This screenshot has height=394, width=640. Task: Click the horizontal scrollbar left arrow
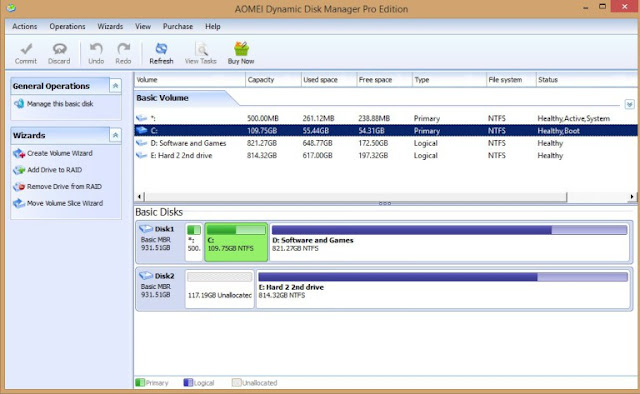click(x=139, y=197)
